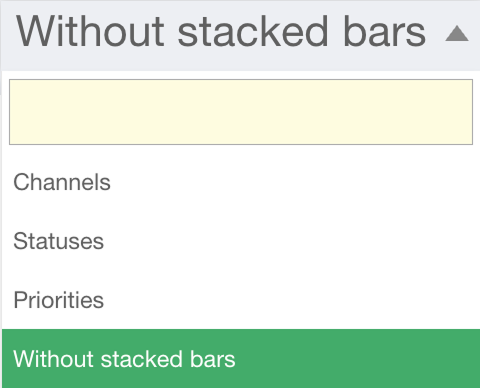Click the collapse arrow beside the dropdown header
This screenshot has width=480, height=388.
pyautogui.click(x=457, y=34)
